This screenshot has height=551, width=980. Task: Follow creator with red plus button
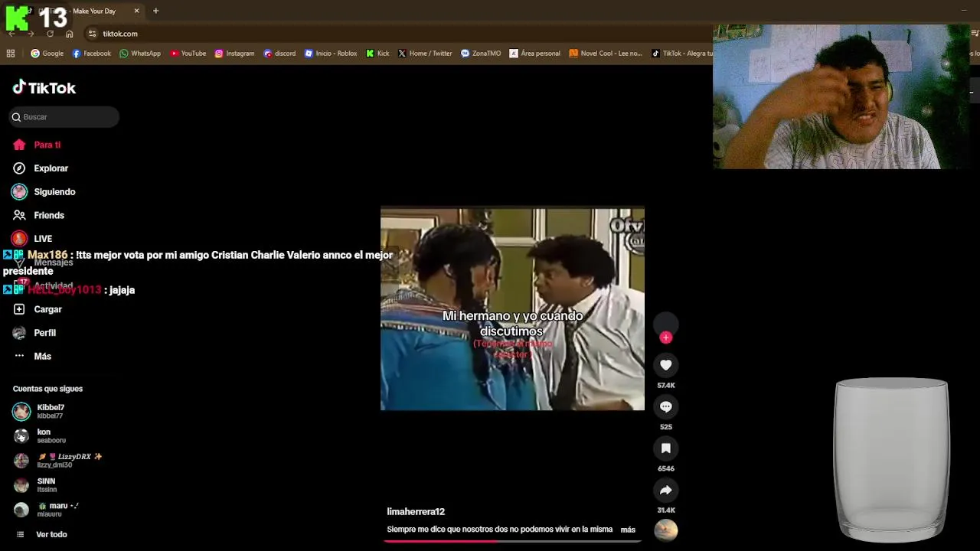(666, 337)
